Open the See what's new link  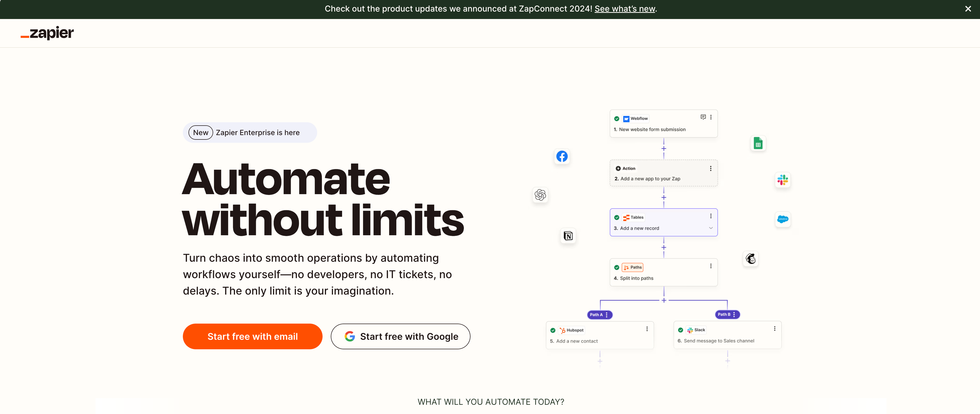[624, 8]
